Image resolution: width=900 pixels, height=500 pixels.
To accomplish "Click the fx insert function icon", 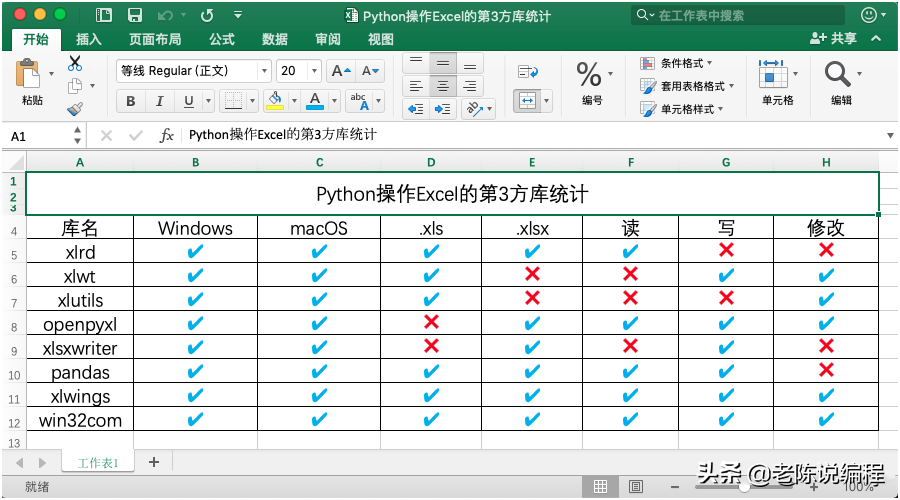I will (x=166, y=135).
